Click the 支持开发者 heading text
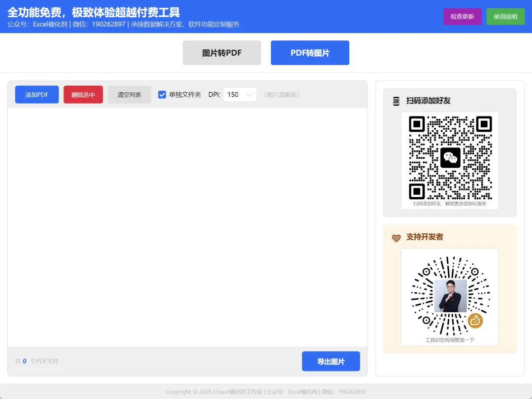The width and height of the screenshot is (532, 399). tap(425, 237)
